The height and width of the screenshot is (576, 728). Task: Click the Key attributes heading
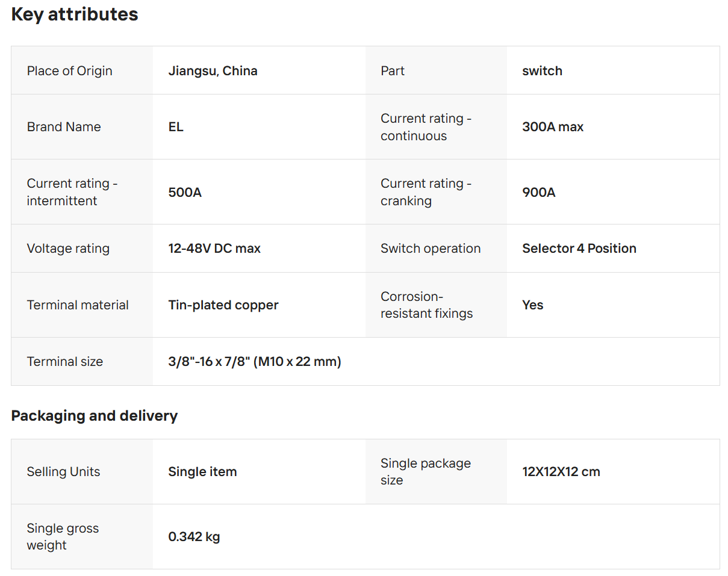(x=75, y=14)
